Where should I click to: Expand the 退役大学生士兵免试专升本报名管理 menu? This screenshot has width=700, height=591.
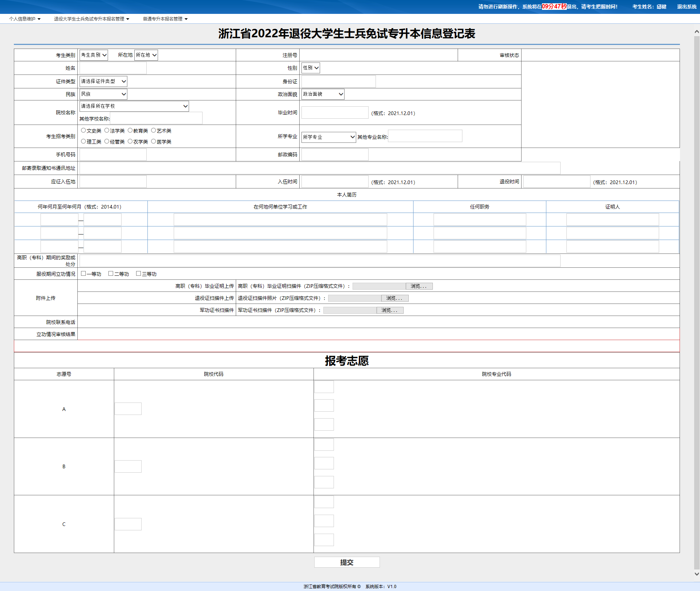(x=91, y=19)
